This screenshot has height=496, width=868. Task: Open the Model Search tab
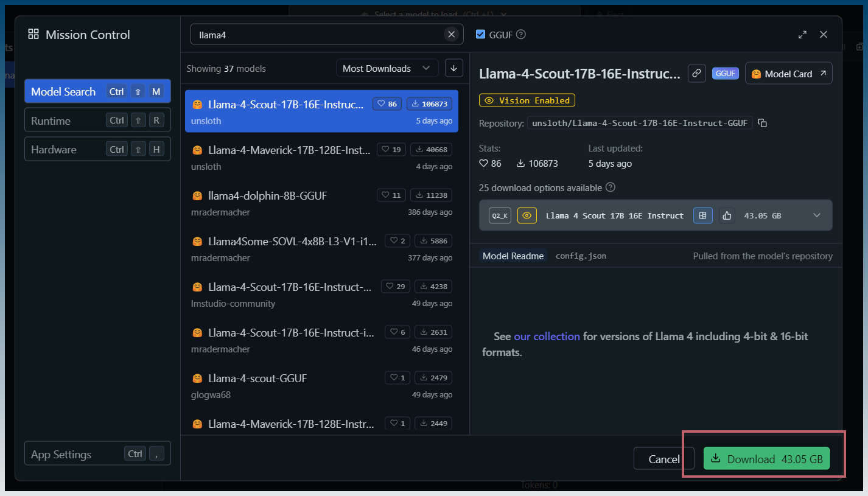click(97, 91)
